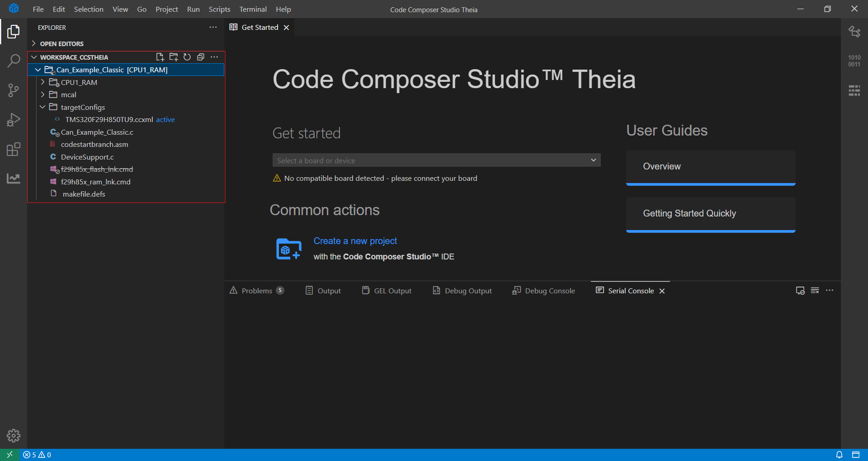This screenshot has height=461, width=868.
Task: Click the Create a new project icon
Action: point(289,249)
